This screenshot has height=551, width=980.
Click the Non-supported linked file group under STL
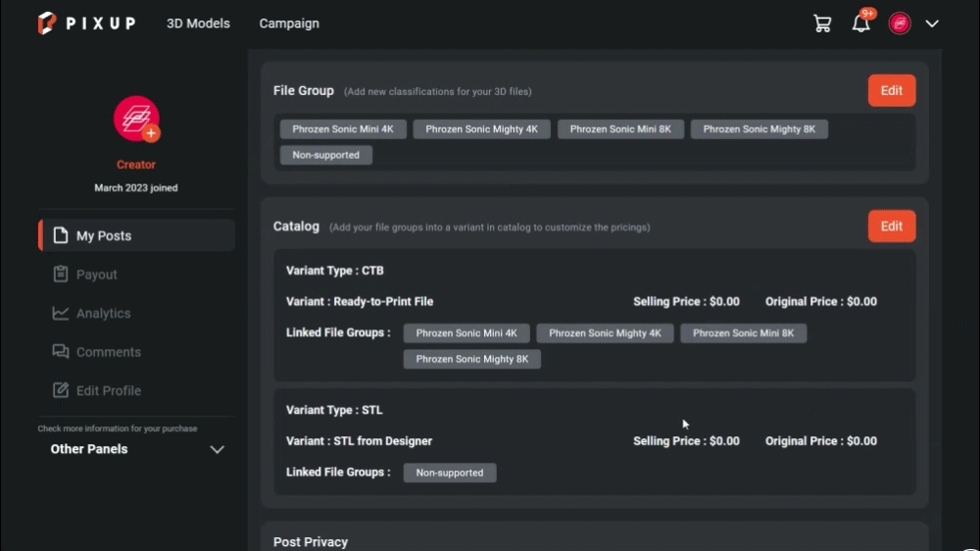click(x=450, y=473)
